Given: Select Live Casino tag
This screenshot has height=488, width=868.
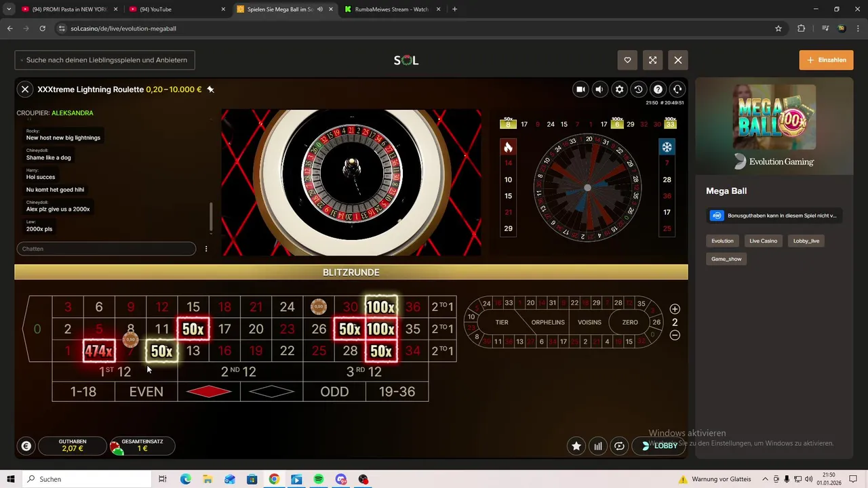Looking at the screenshot, I should coord(764,241).
